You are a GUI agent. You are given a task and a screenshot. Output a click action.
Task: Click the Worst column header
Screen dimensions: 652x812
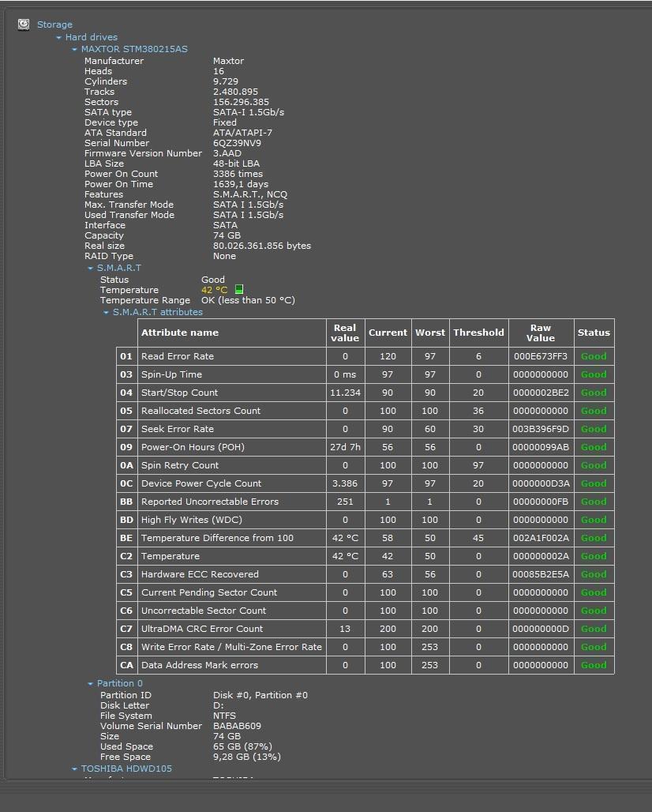click(430, 333)
